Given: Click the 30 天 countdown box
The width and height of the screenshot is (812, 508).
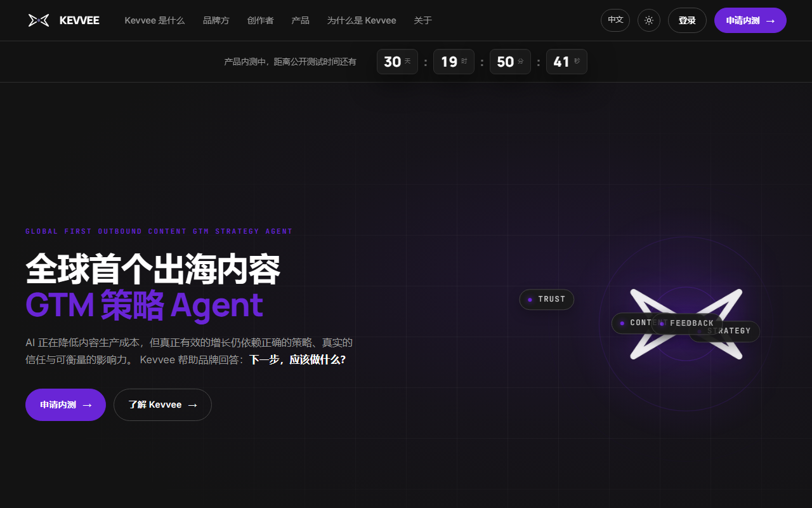Looking at the screenshot, I should 397,62.
